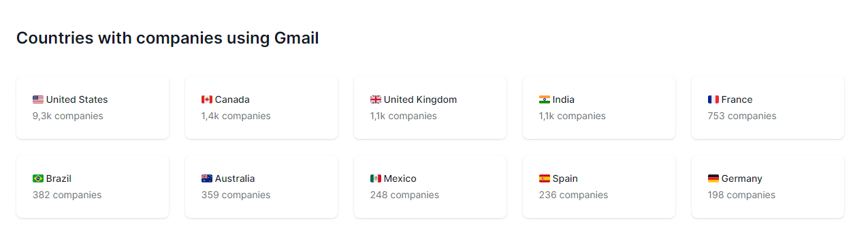Click the India flag icon

click(545, 99)
